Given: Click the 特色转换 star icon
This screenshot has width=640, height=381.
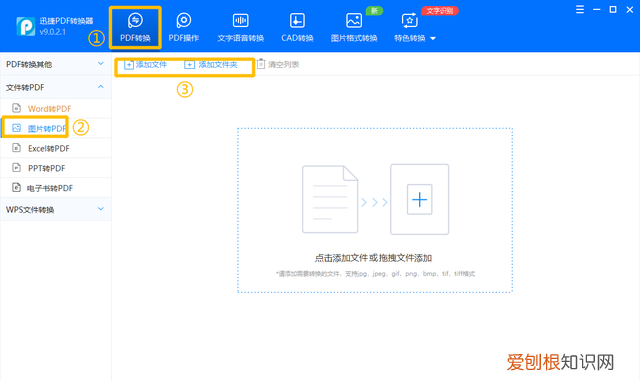Looking at the screenshot, I should tap(409, 20).
